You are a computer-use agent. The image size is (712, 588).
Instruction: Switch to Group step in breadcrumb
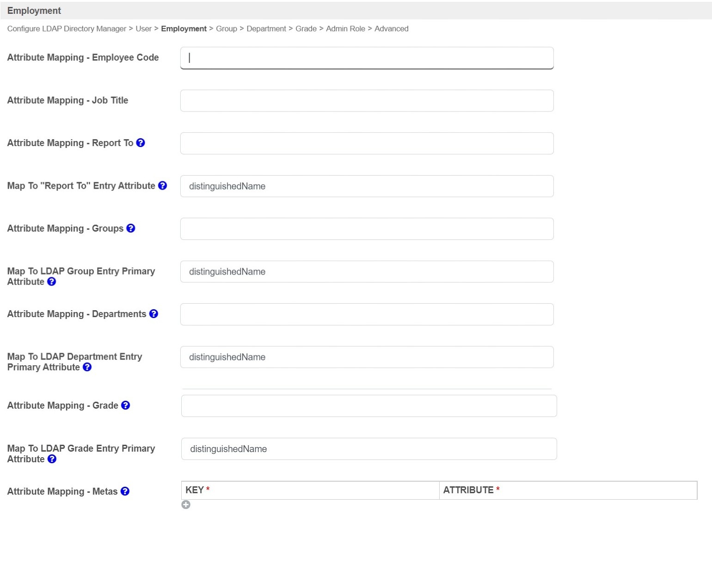227,29
